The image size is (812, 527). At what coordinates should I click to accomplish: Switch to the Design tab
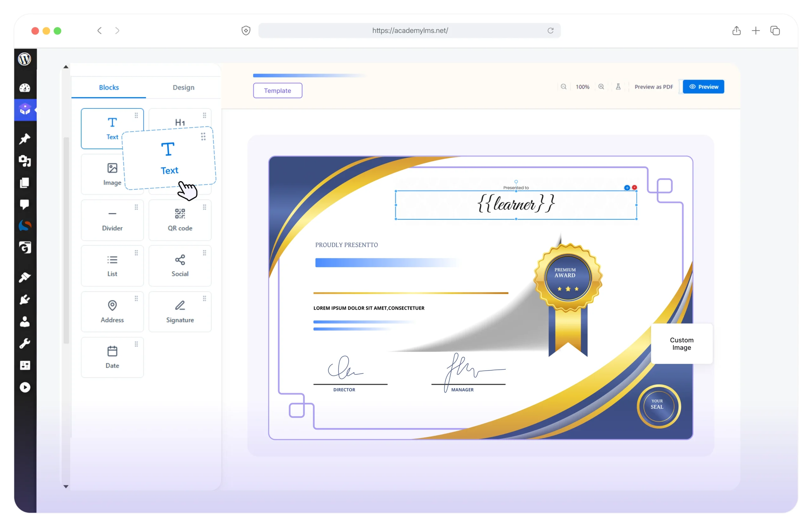click(x=184, y=87)
